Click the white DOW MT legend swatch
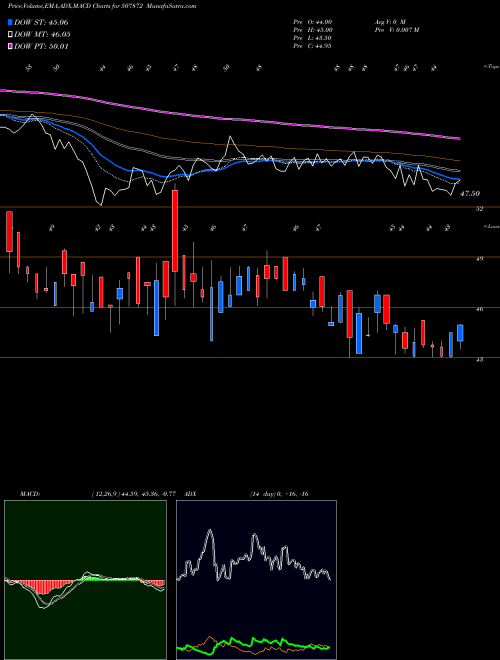This screenshot has height=660, width=500. (11, 35)
